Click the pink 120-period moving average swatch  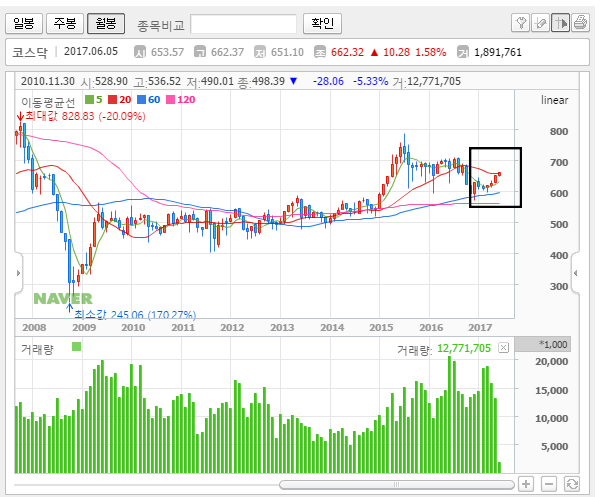coord(170,100)
